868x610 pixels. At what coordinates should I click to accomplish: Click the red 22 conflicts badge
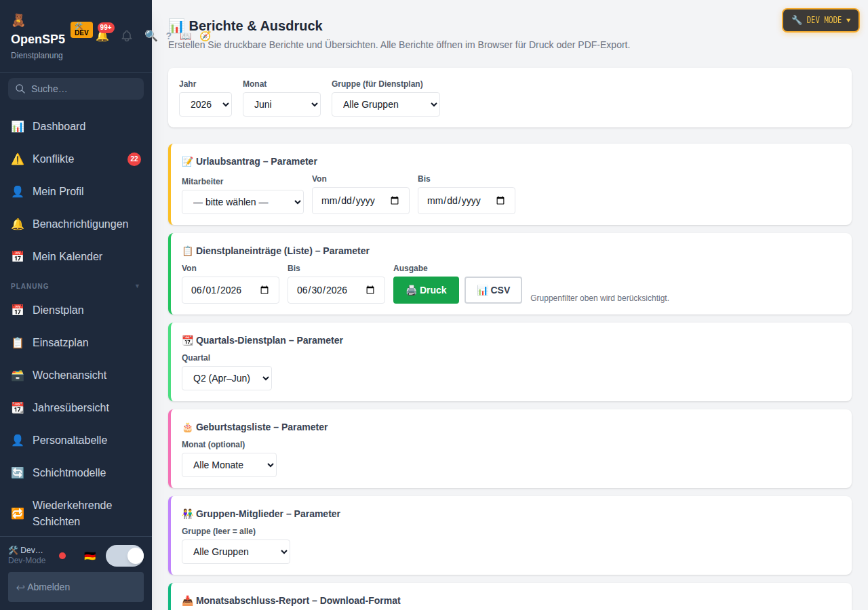tap(134, 159)
